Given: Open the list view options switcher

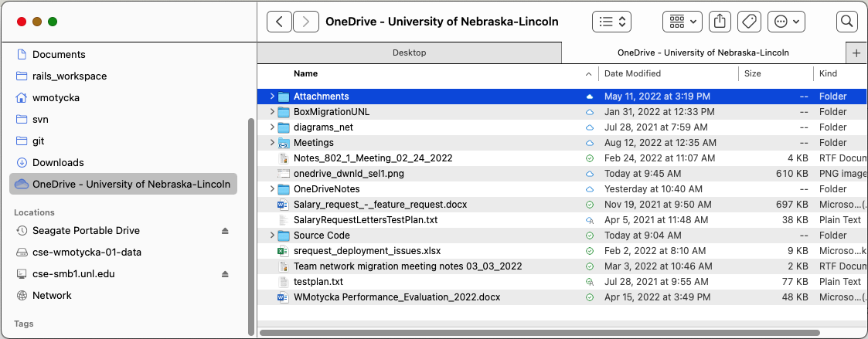Looking at the screenshot, I should (611, 22).
